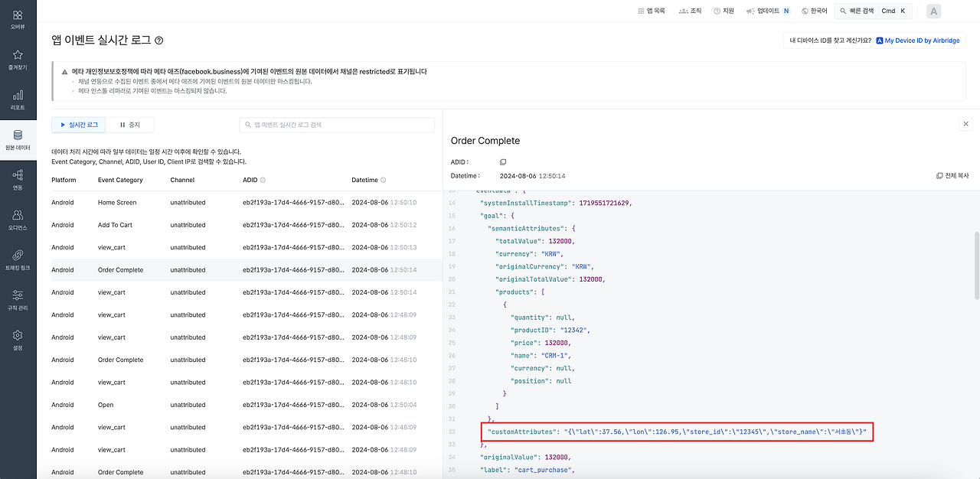980x479 pixels.
Task: Click the systemInstallTimestamp line
Action: pos(556,203)
